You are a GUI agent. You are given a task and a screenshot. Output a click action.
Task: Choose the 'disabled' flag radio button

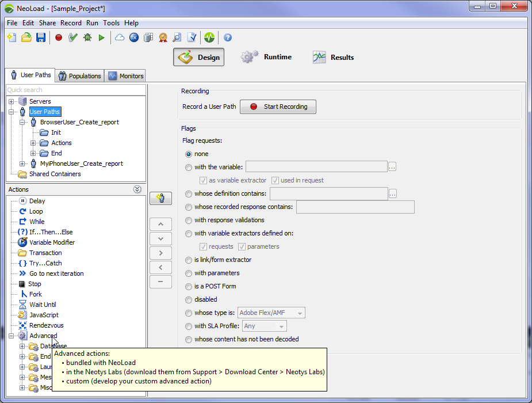coord(189,299)
